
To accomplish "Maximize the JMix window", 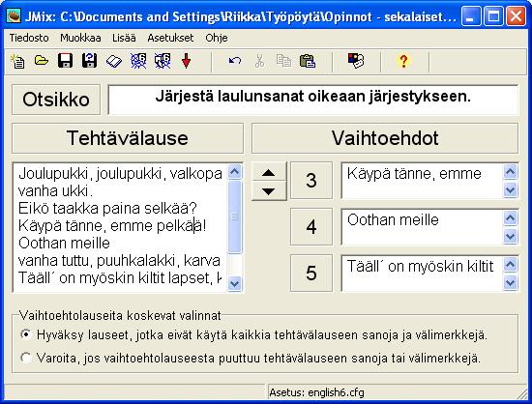I will click(493, 15).
